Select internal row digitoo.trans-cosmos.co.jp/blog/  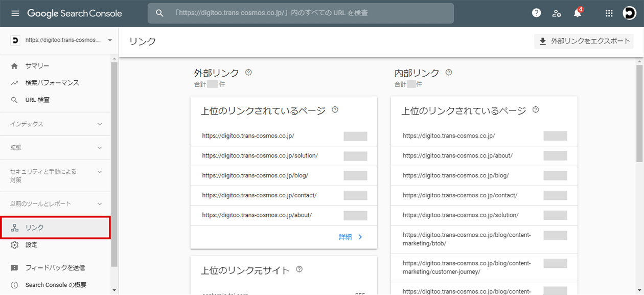(x=484, y=175)
